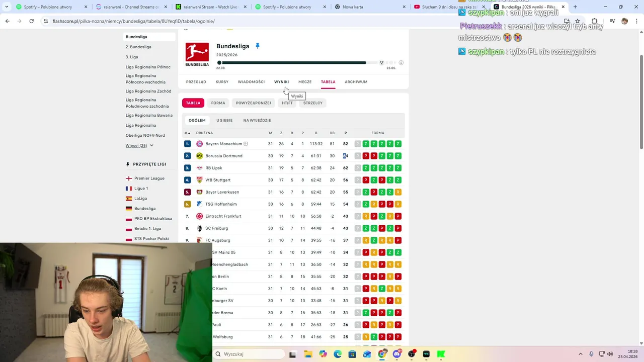Show the Strzelcy standings

point(313,103)
